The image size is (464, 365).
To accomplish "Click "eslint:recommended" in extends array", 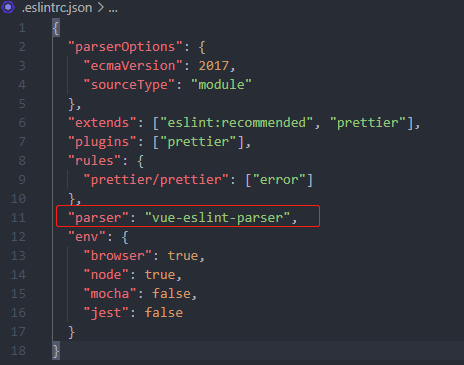I will [x=237, y=123].
